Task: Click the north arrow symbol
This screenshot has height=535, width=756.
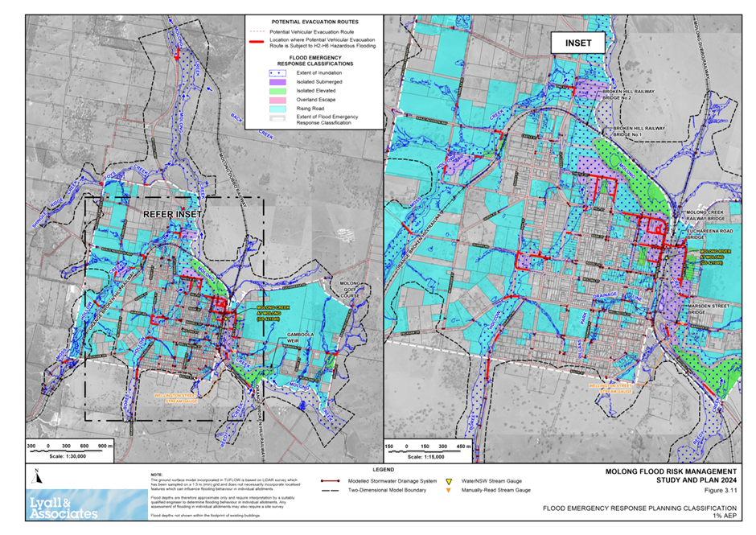Action: pos(37,475)
